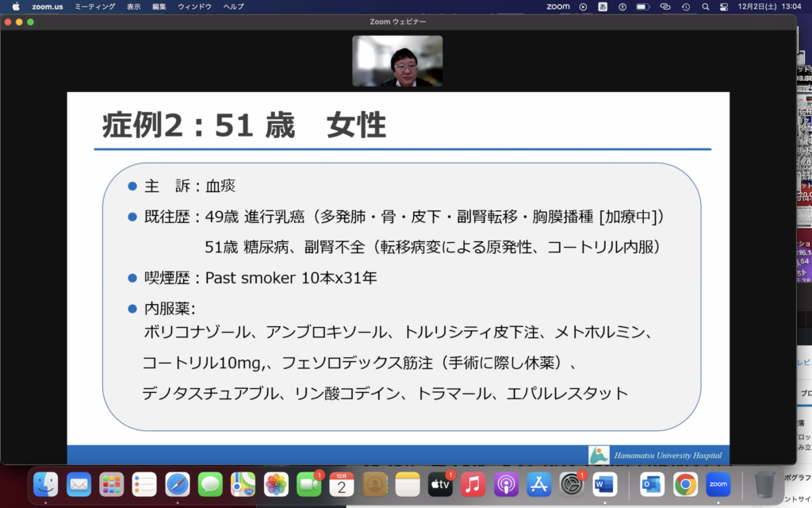The image size is (812, 508).
Task: Open the Trash in the Dock
Action: tap(765, 483)
